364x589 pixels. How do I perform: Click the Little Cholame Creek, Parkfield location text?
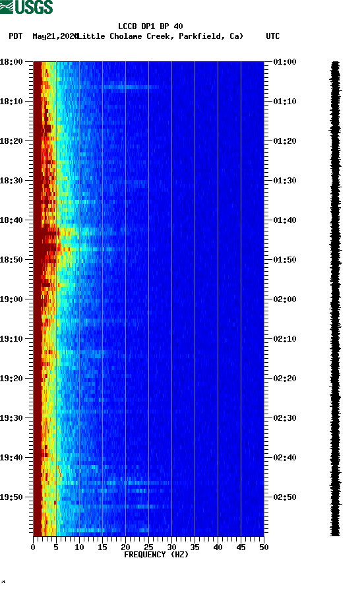[160, 36]
